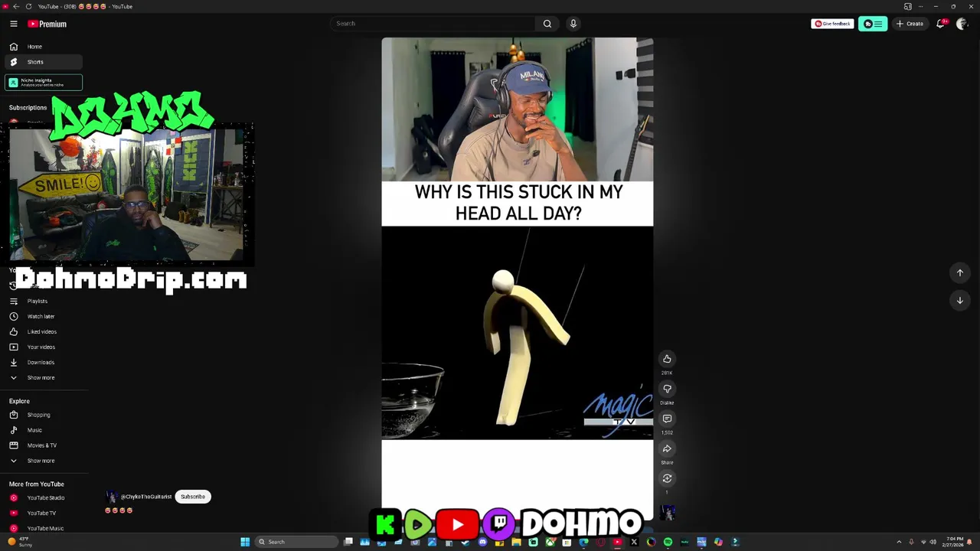The image size is (980, 551).
Task: Subscribe to the Short's channel
Action: click(193, 497)
